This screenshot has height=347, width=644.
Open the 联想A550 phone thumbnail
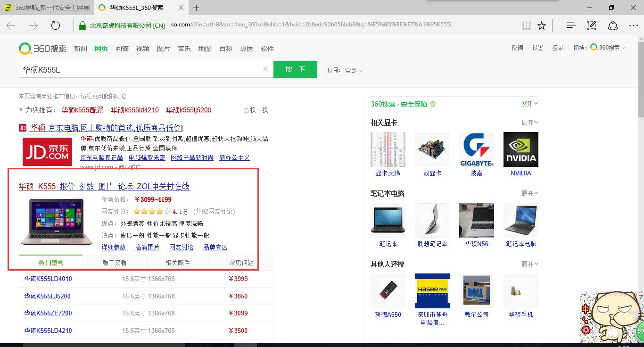pyautogui.click(x=388, y=291)
